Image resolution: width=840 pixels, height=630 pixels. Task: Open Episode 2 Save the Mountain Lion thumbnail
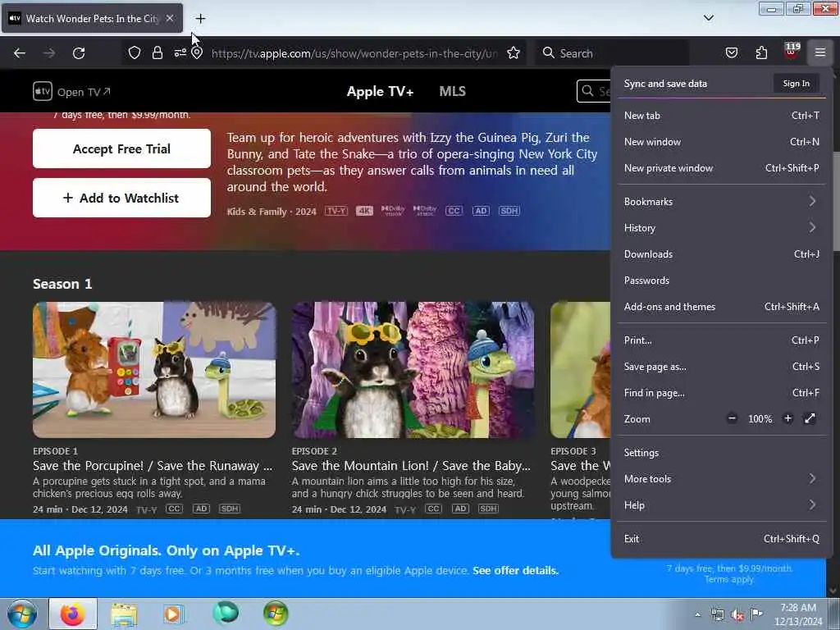413,370
